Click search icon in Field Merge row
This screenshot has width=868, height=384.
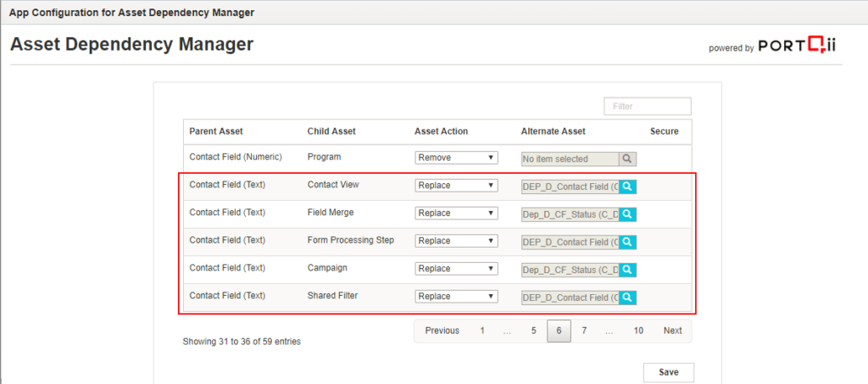pos(627,214)
